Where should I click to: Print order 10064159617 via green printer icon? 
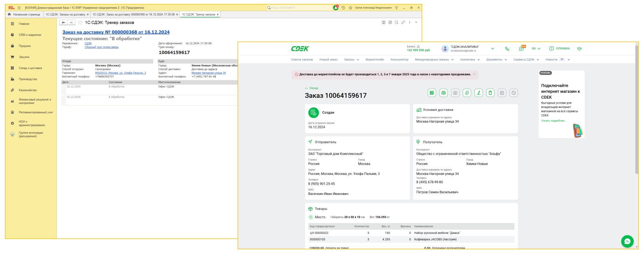click(x=443, y=93)
